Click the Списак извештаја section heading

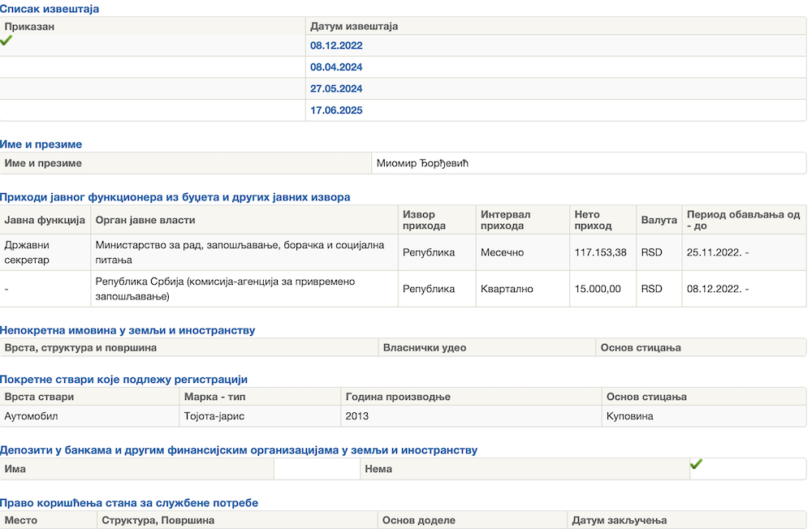50,9
